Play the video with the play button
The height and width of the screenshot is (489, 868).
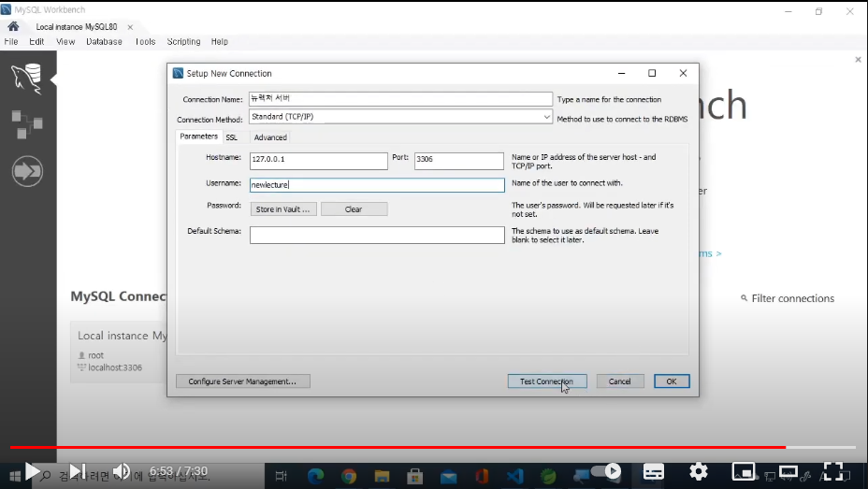tap(33, 472)
